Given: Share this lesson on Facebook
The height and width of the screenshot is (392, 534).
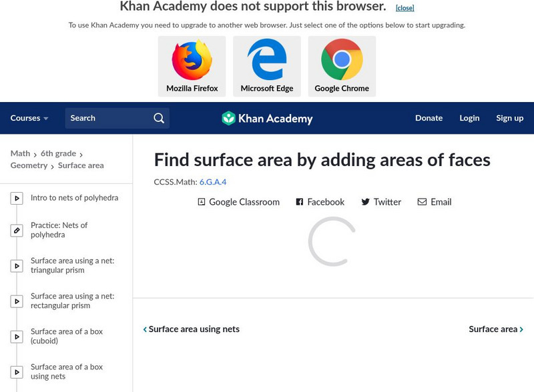Looking at the screenshot, I should (320, 202).
